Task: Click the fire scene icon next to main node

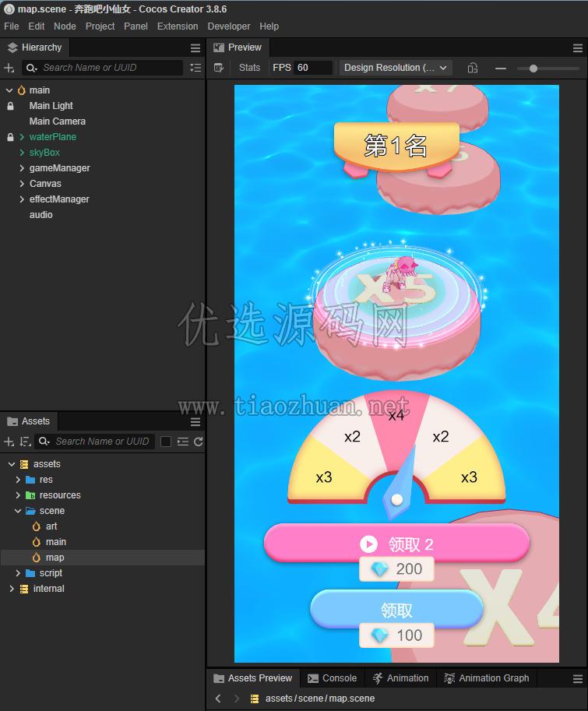Action: (22, 90)
